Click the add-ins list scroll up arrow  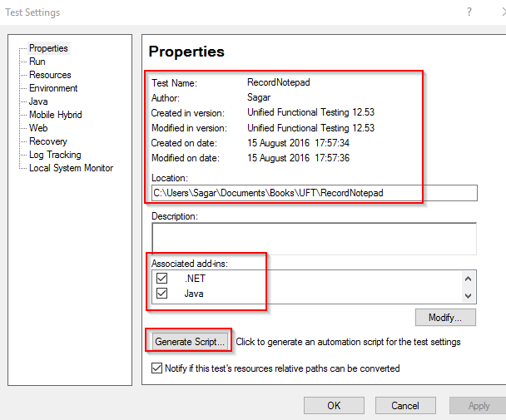(469, 279)
